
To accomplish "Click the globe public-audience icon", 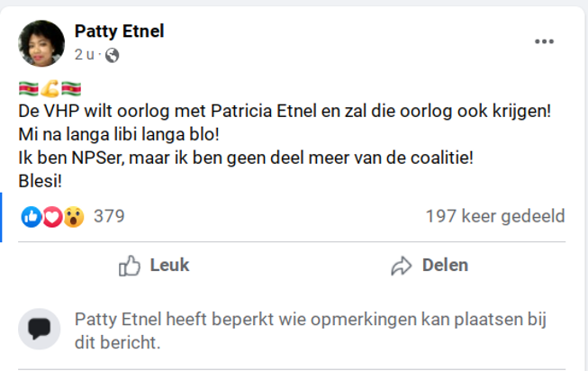I will [x=113, y=55].
